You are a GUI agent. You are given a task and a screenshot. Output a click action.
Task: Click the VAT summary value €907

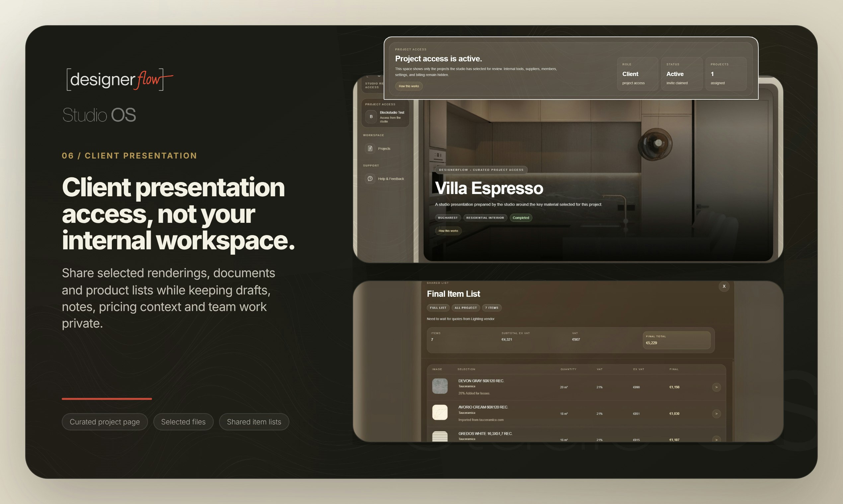(x=576, y=339)
